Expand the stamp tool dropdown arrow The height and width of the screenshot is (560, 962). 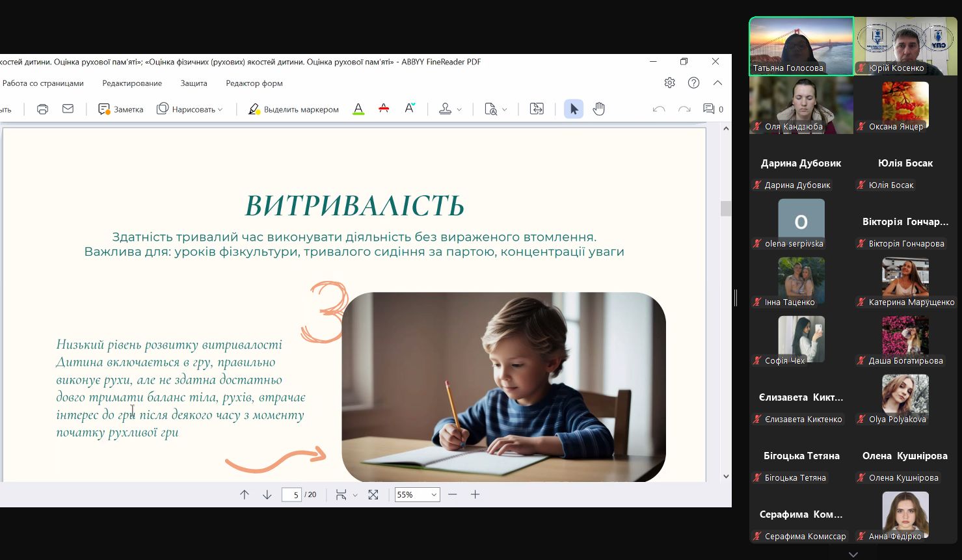(x=459, y=110)
